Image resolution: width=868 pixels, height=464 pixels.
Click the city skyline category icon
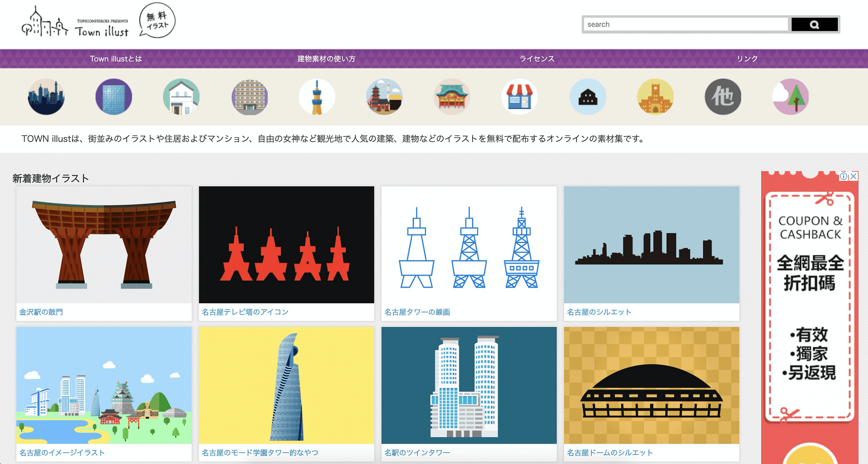coord(46,97)
